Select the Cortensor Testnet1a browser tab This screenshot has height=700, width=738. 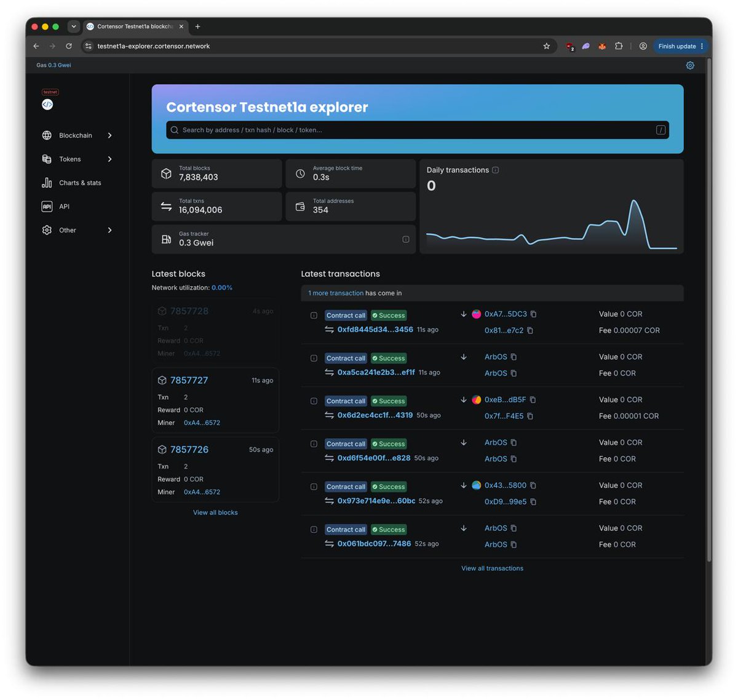coord(135,26)
